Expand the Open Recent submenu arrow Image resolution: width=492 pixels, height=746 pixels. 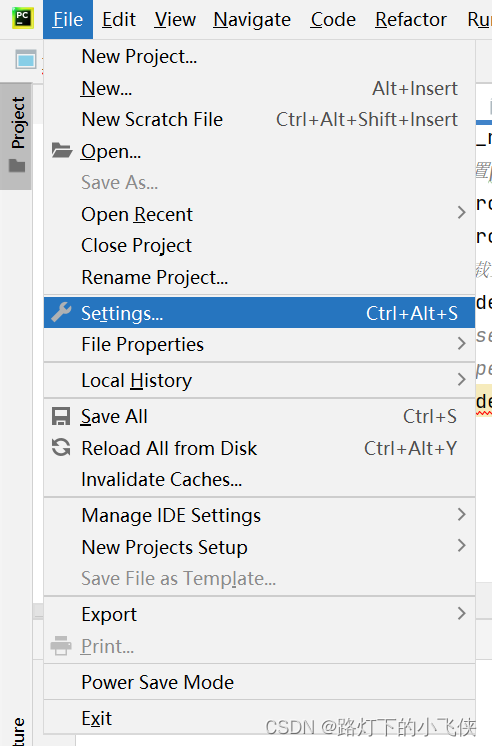[461, 213]
